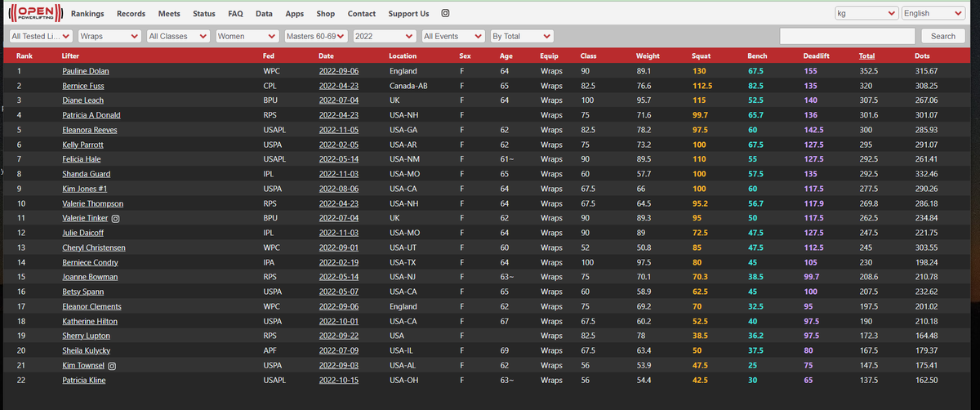Viewport: 980px width, 410px height.
Task: Open Betsy Spann's lifter page
Action: [x=82, y=292]
